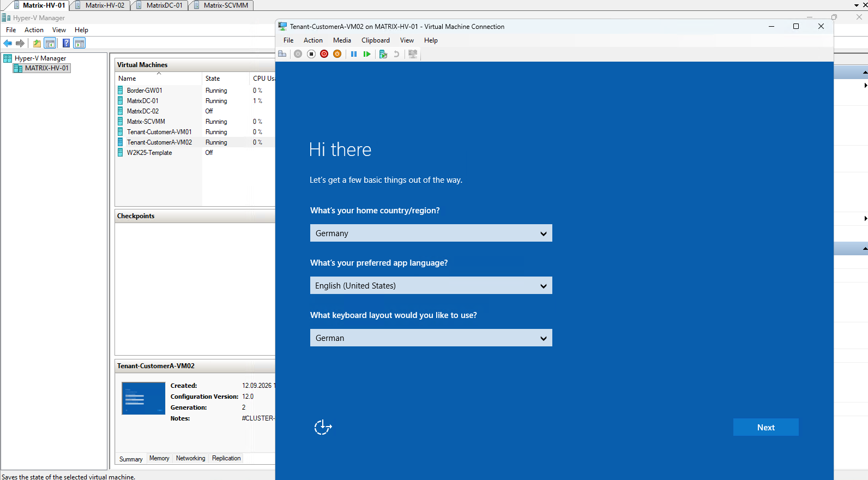868x480 pixels.
Task: Open the home country/region dropdown showing Germany
Action: (431, 233)
